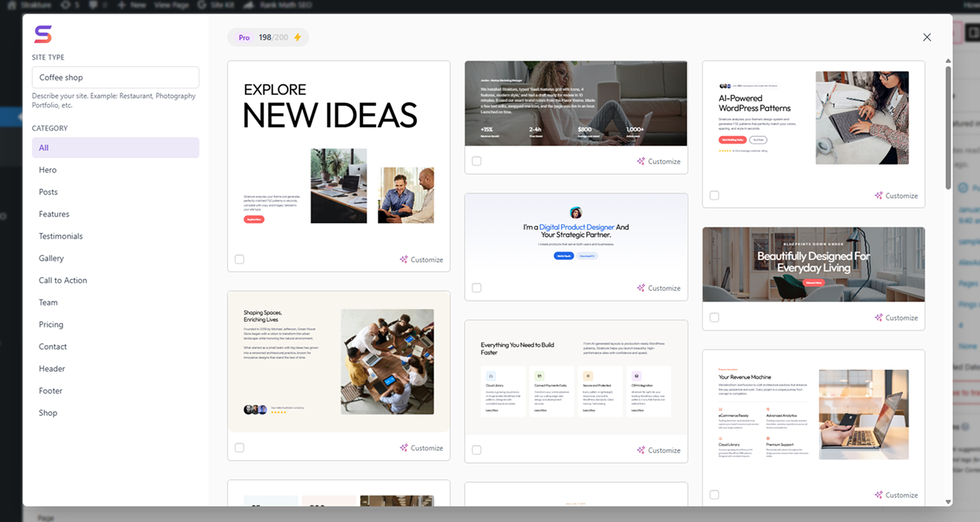The width and height of the screenshot is (980, 522).
Task: Choose the Pricing category
Action: point(116,325)
